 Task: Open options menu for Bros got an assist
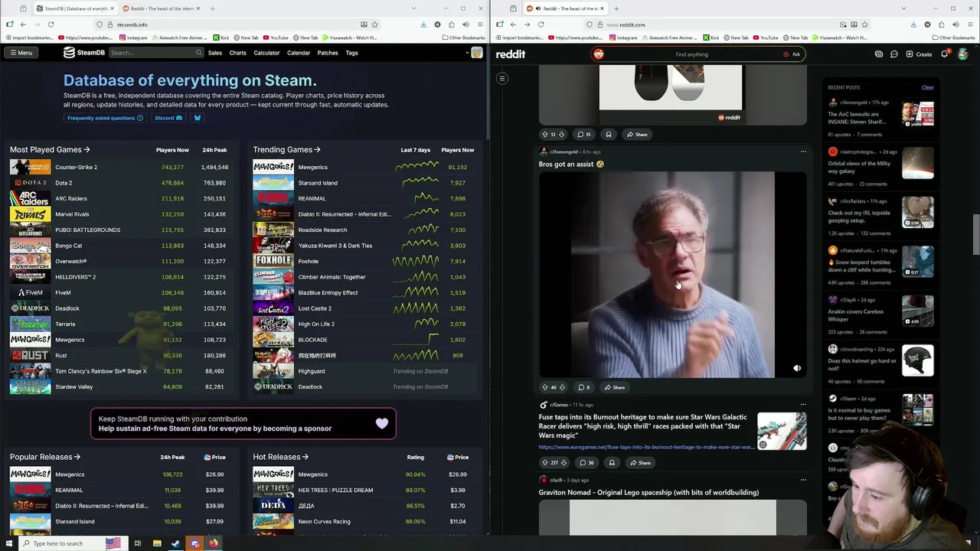803,152
